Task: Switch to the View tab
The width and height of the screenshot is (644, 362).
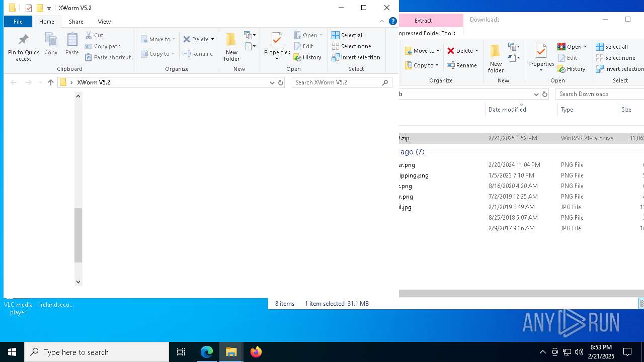Action: [x=104, y=22]
